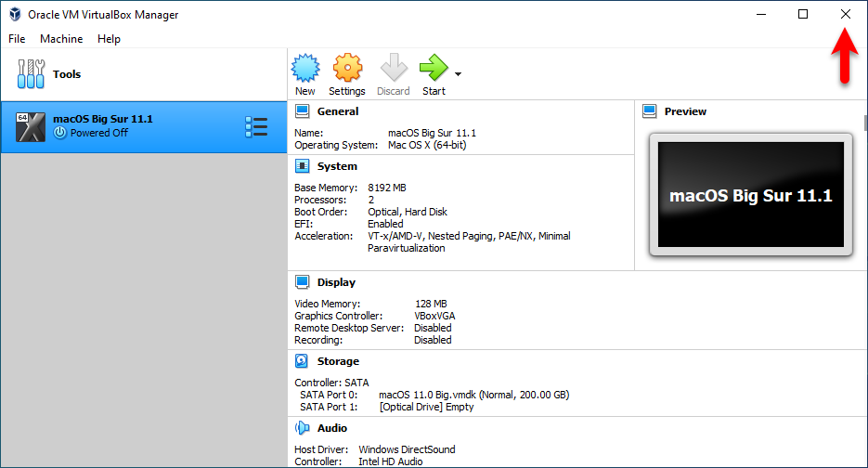This screenshot has height=468, width=868.
Task: Click the Display section monitor icon
Action: point(303,282)
